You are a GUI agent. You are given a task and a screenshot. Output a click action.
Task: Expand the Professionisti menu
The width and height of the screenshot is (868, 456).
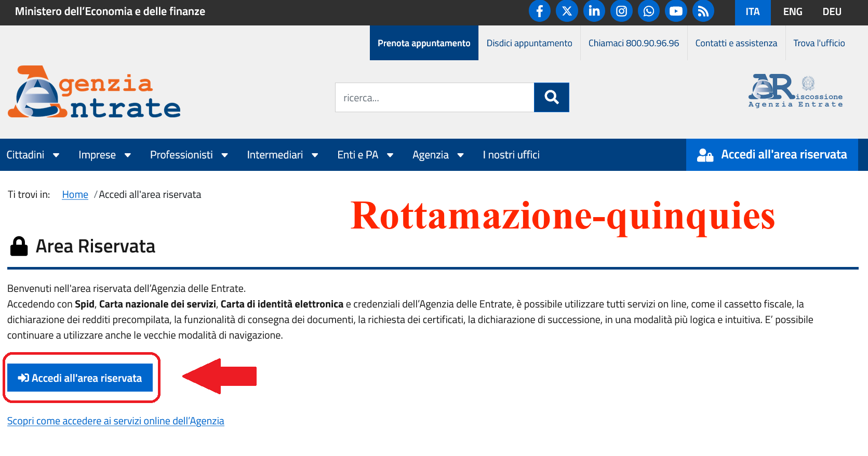[x=189, y=155]
